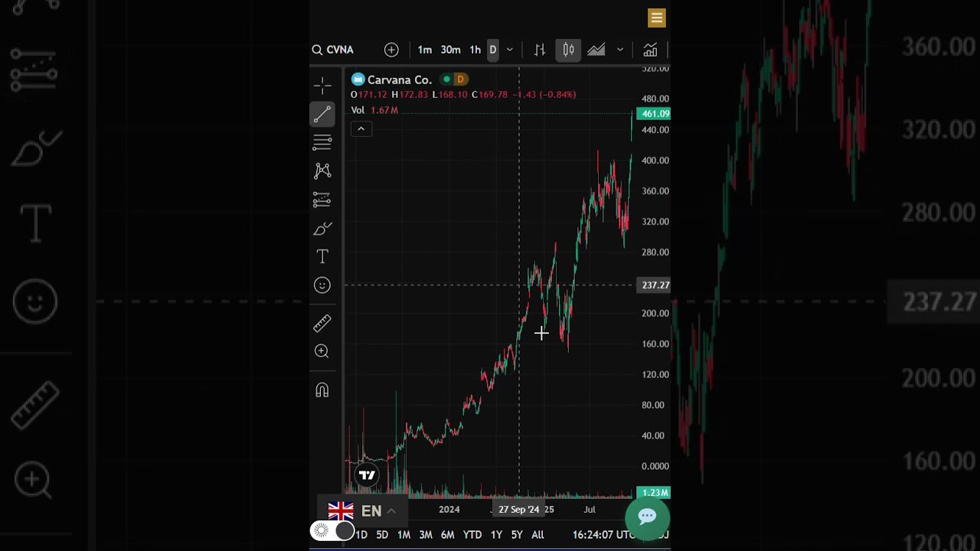
Task: Set range to 6M
Action: point(447,535)
